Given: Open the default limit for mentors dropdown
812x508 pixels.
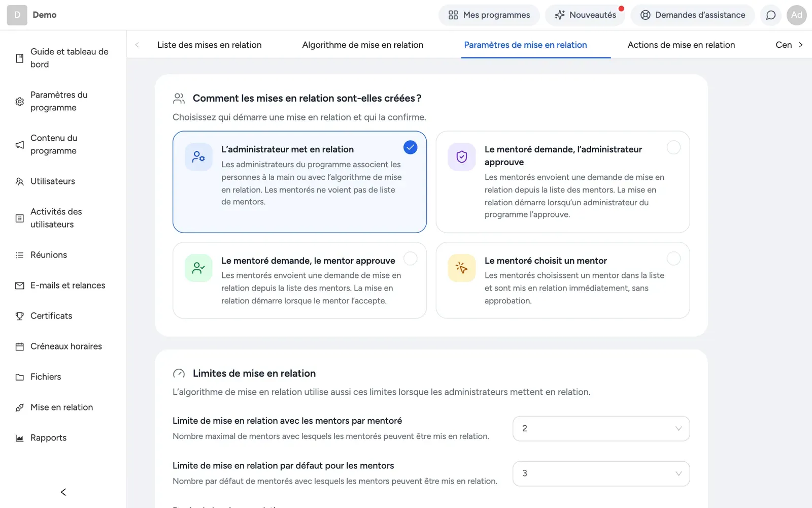Looking at the screenshot, I should pos(601,473).
